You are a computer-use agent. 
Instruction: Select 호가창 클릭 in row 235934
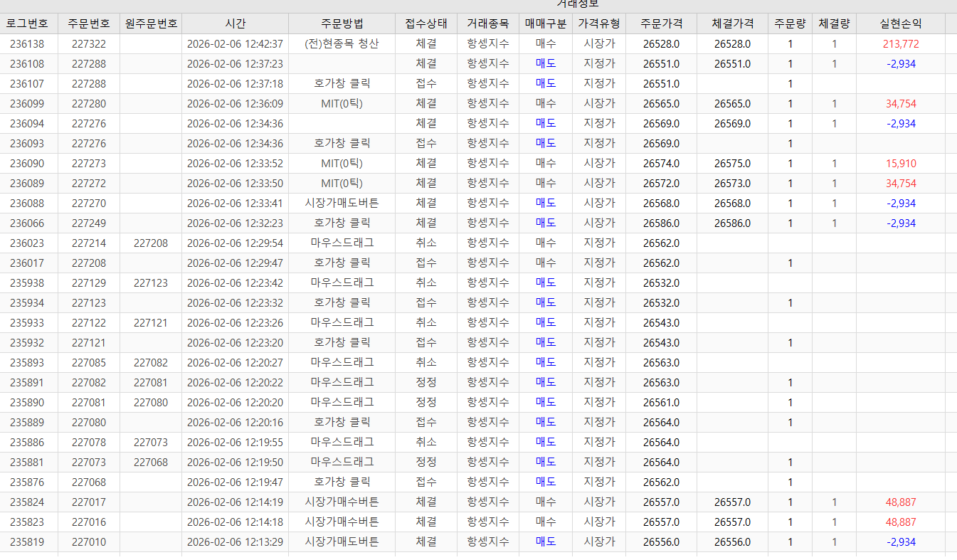342,302
